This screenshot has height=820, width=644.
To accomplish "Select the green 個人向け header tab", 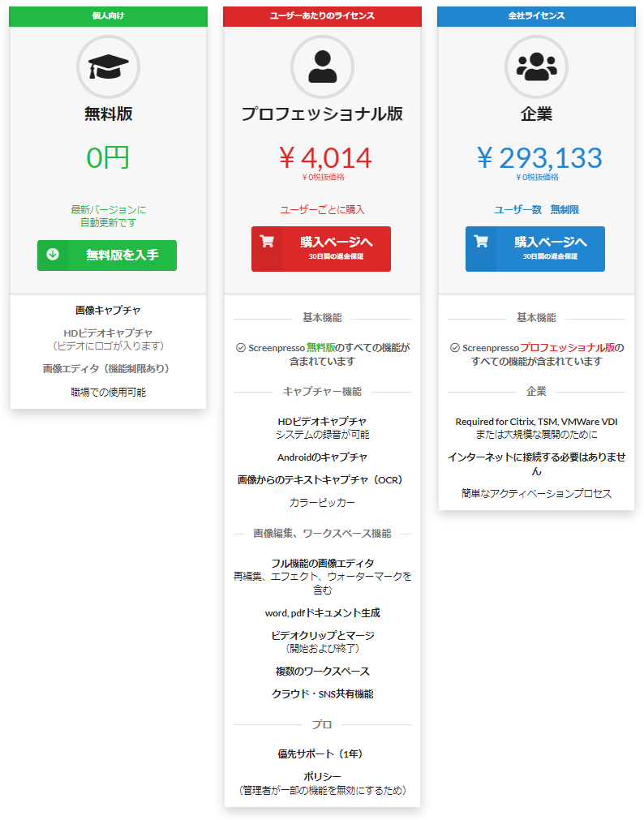I will pyautogui.click(x=108, y=15).
